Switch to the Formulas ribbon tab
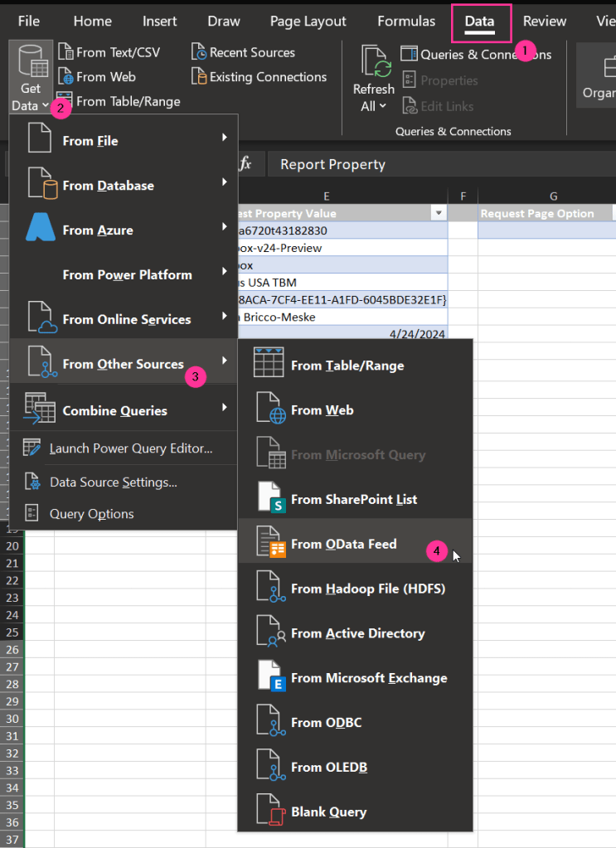The height and width of the screenshot is (848, 616). tap(405, 22)
